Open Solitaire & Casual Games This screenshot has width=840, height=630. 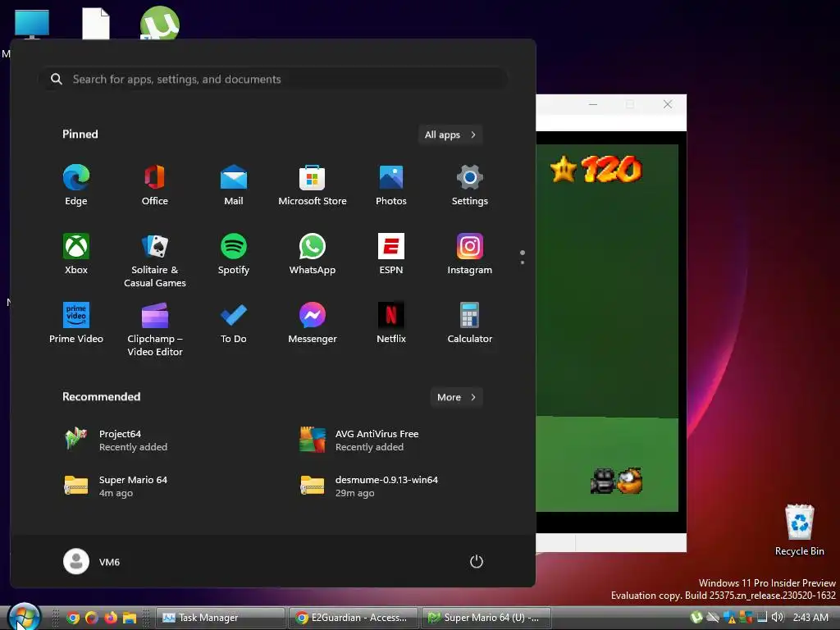click(155, 260)
